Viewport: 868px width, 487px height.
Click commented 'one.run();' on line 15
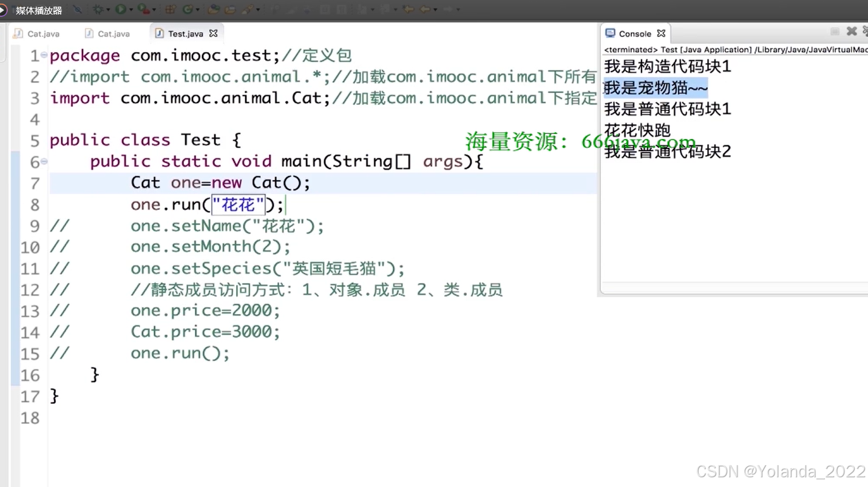coord(180,354)
